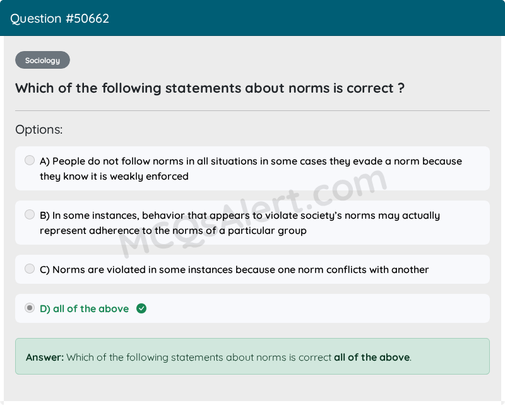Click the Question #50662 header bar
The width and height of the screenshot is (505, 420).
click(x=60, y=18)
